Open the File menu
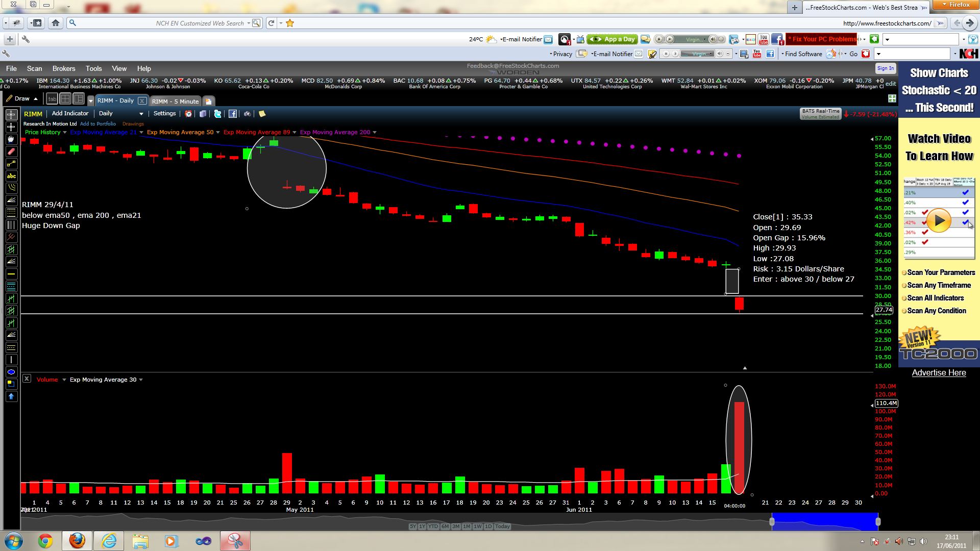The height and width of the screenshot is (551, 980). click(11, 68)
